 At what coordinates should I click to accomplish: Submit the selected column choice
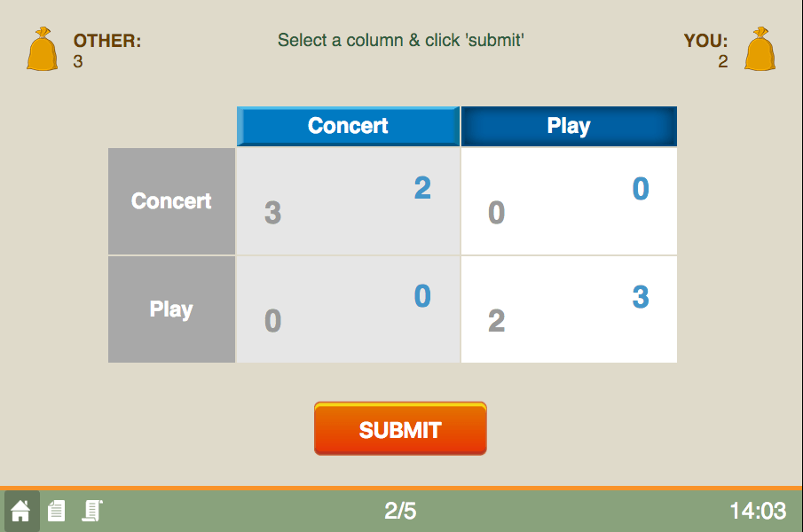(400, 428)
